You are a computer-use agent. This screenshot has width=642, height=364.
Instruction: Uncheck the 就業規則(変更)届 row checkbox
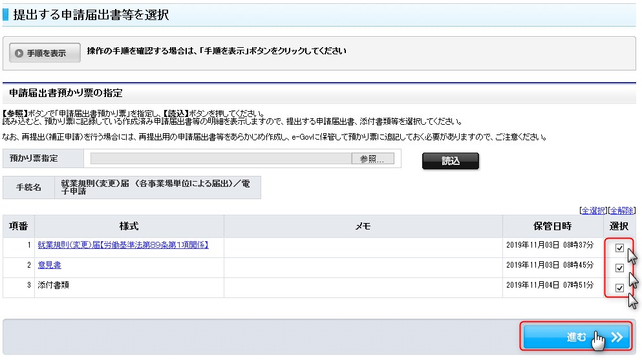click(x=619, y=248)
